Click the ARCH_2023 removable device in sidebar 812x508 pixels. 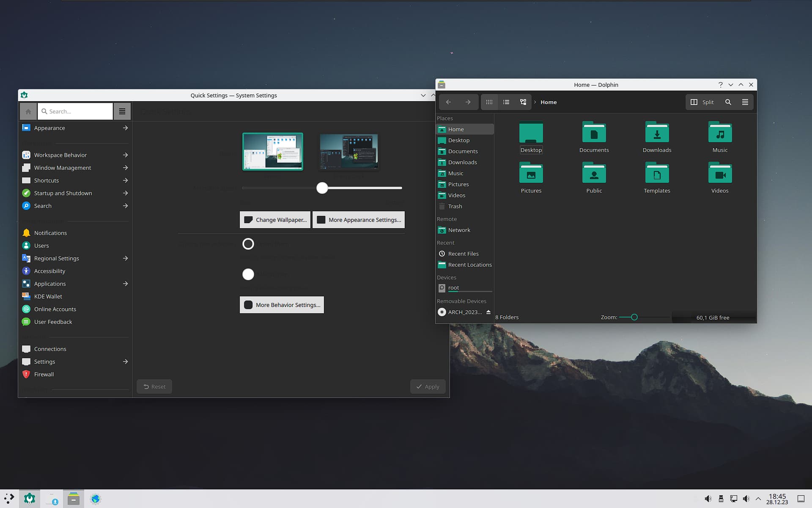click(x=462, y=311)
